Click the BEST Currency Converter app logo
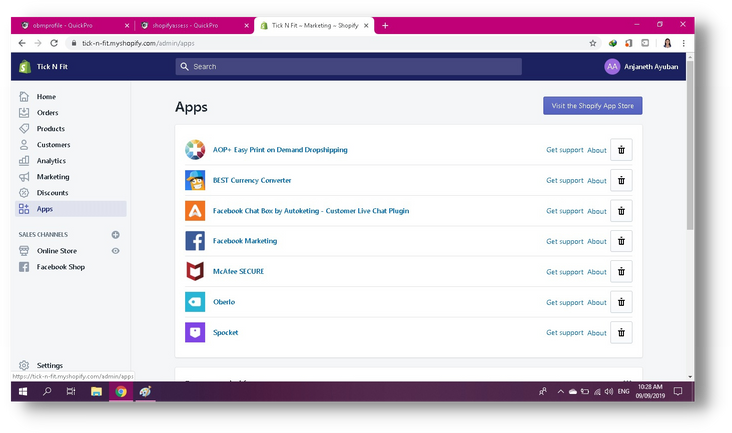732x433 pixels. pyautogui.click(x=195, y=180)
